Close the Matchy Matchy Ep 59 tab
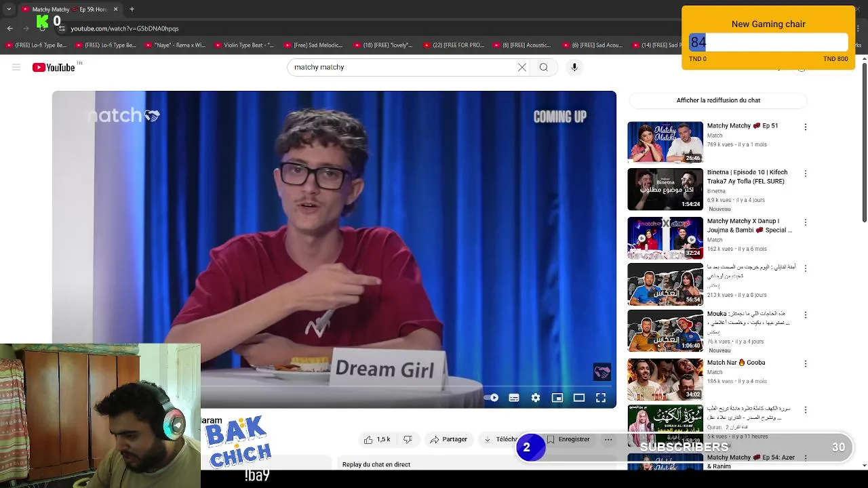 point(115,9)
